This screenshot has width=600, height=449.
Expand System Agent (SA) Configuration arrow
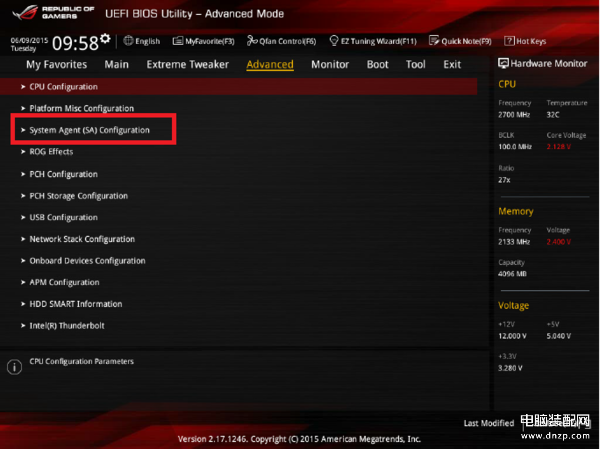coord(23,130)
